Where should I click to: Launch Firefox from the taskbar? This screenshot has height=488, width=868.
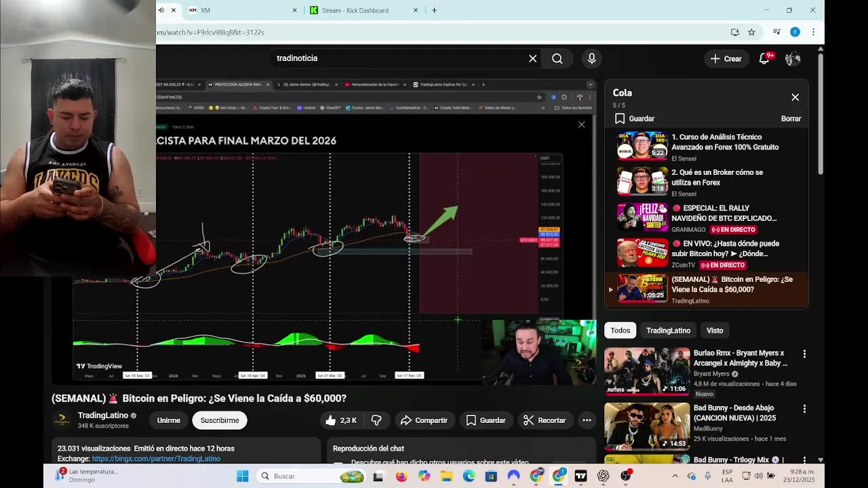[401, 476]
